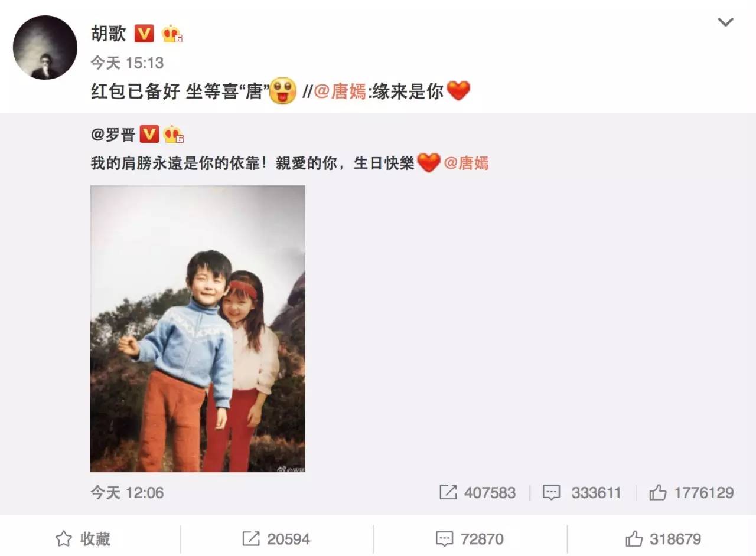This screenshot has height=556, width=756.
Task: Like the original post with 1776129 likes
Action: tap(691, 492)
